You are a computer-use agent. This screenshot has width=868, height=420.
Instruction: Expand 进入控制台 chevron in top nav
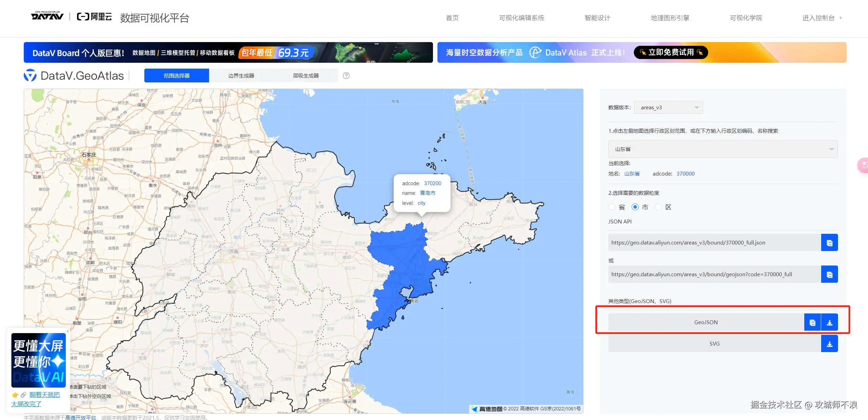click(840, 18)
